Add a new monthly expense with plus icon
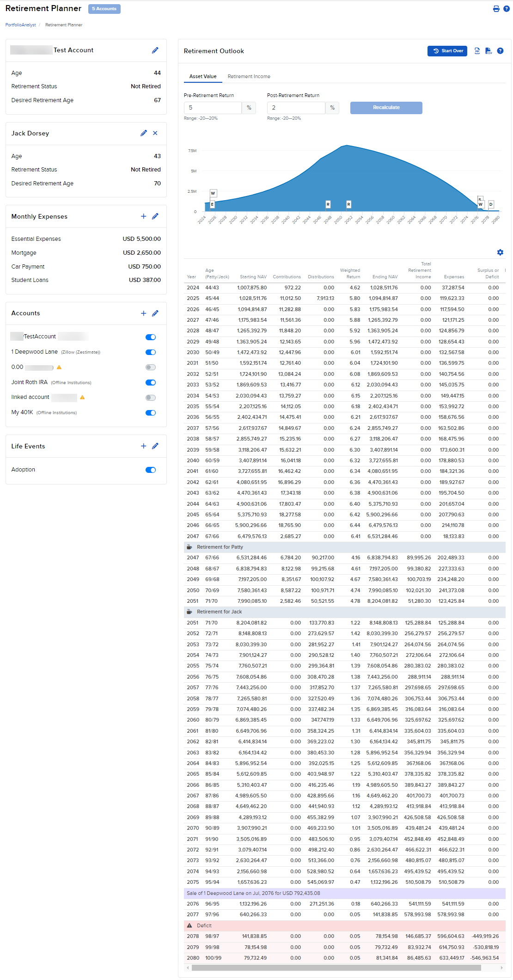 [143, 216]
